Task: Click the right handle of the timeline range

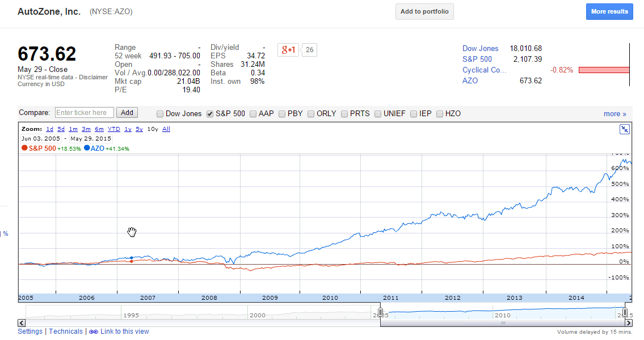Action: (625, 312)
